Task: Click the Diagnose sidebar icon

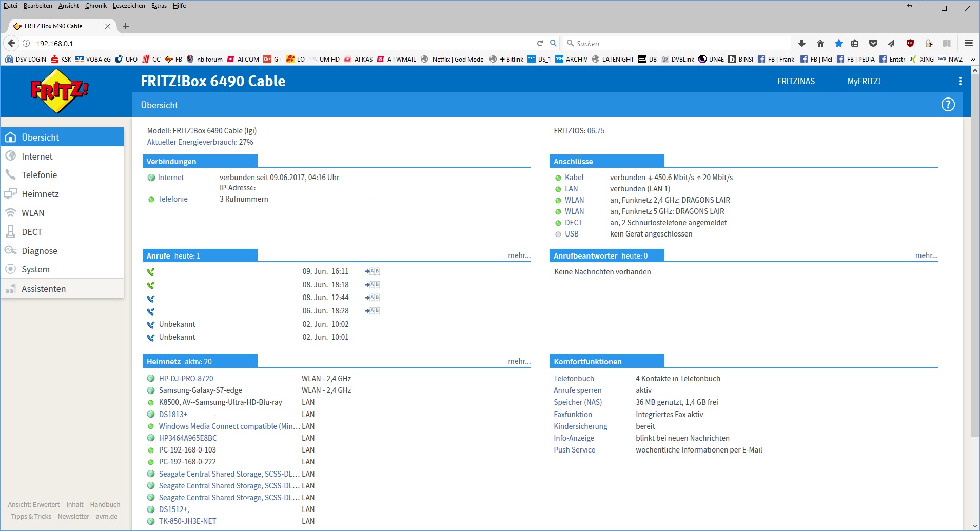Action: coord(11,250)
